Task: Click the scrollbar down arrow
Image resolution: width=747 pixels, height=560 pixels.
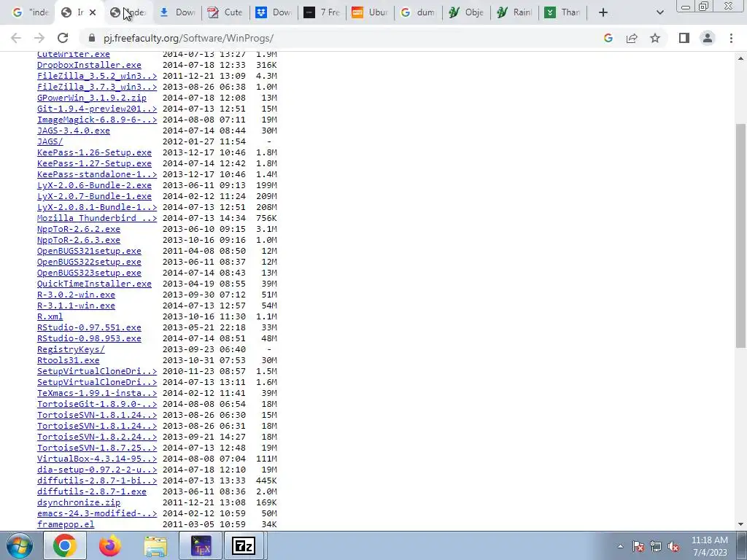Action: pos(740,524)
